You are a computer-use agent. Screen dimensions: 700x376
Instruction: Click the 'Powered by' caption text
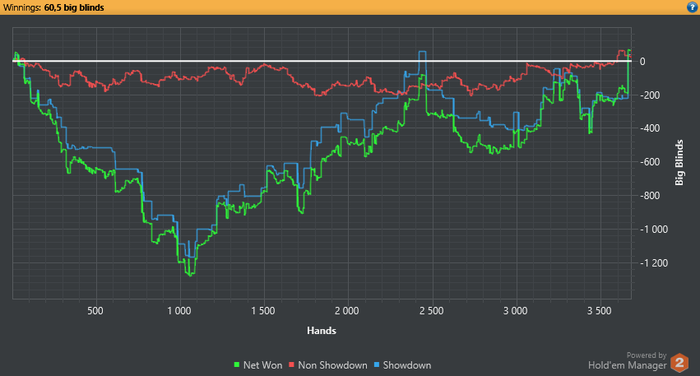click(x=646, y=355)
